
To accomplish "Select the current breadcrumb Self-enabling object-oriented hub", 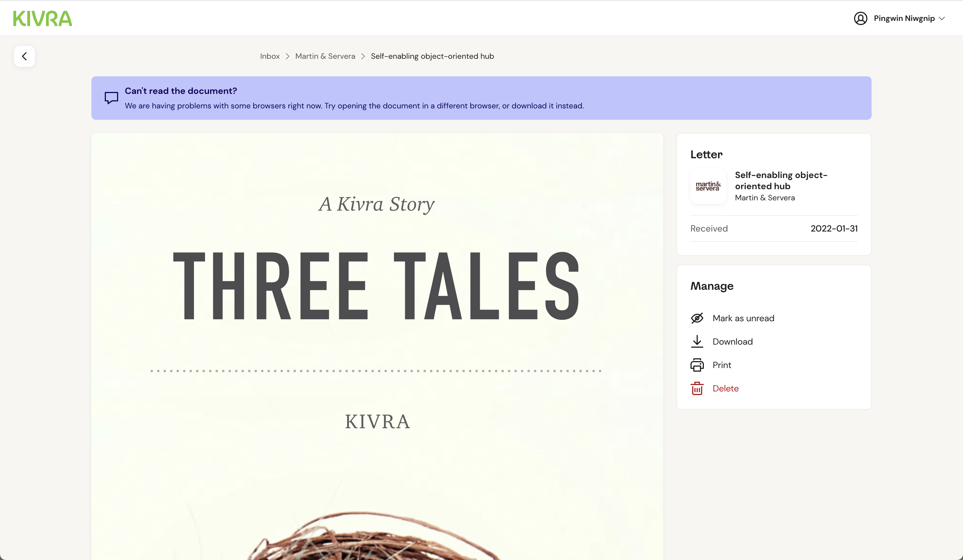I will pyautogui.click(x=432, y=56).
